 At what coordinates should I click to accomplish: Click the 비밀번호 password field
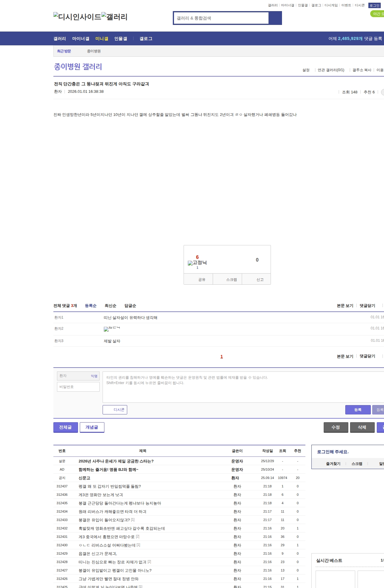tap(78, 387)
